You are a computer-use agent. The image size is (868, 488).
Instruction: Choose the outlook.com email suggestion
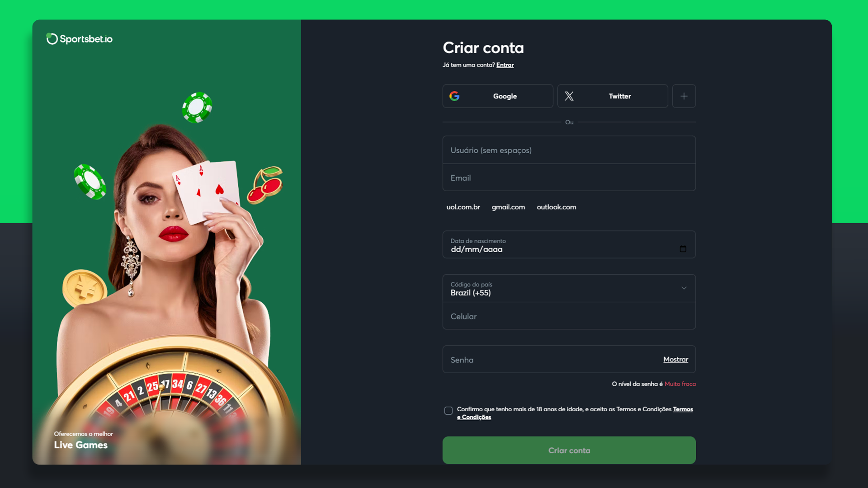click(556, 207)
